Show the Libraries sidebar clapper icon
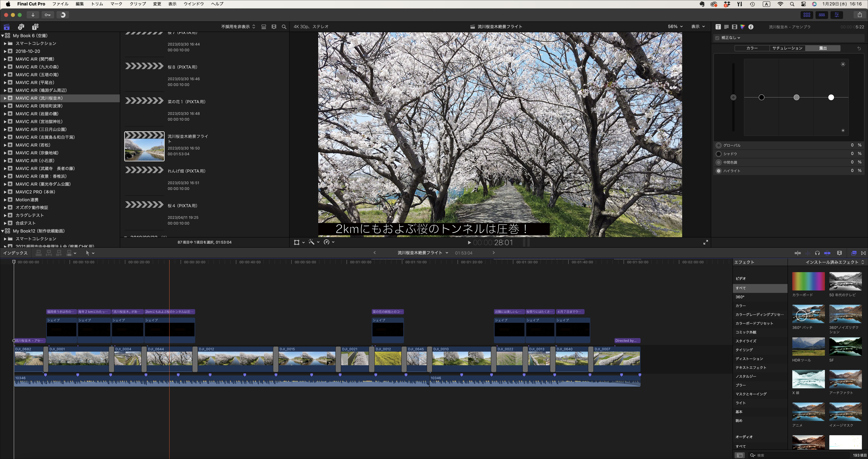Image resolution: width=868 pixels, height=459 pixels. [7, 27]
